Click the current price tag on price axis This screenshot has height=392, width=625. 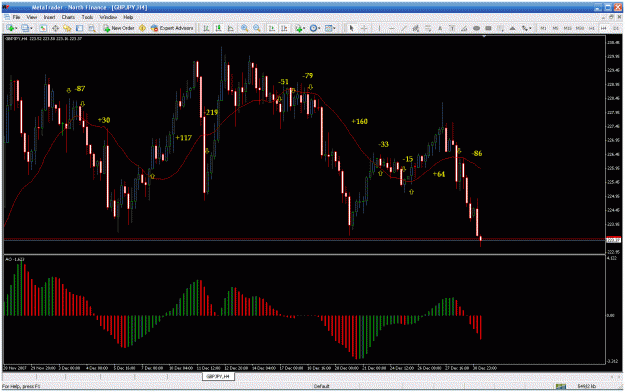613,240
